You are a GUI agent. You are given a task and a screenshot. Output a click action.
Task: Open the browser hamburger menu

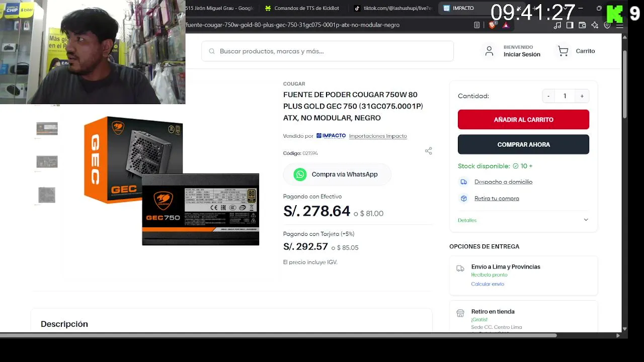pos(620,25)
